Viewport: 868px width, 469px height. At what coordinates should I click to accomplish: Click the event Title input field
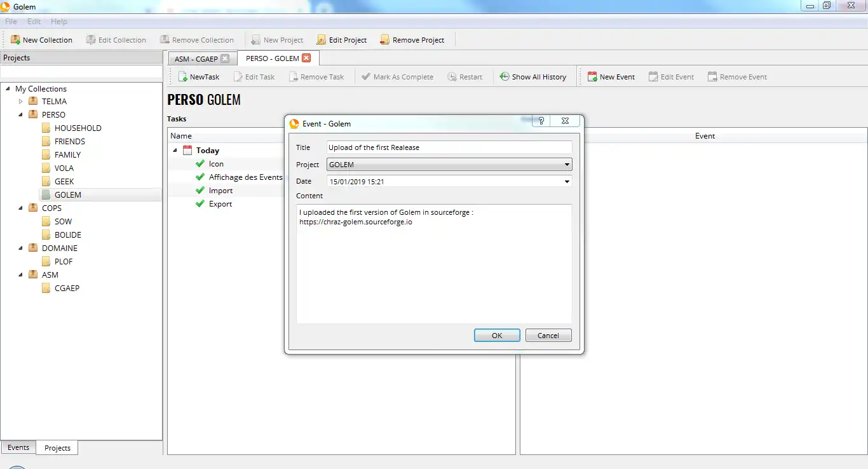[x=449, y=147]
